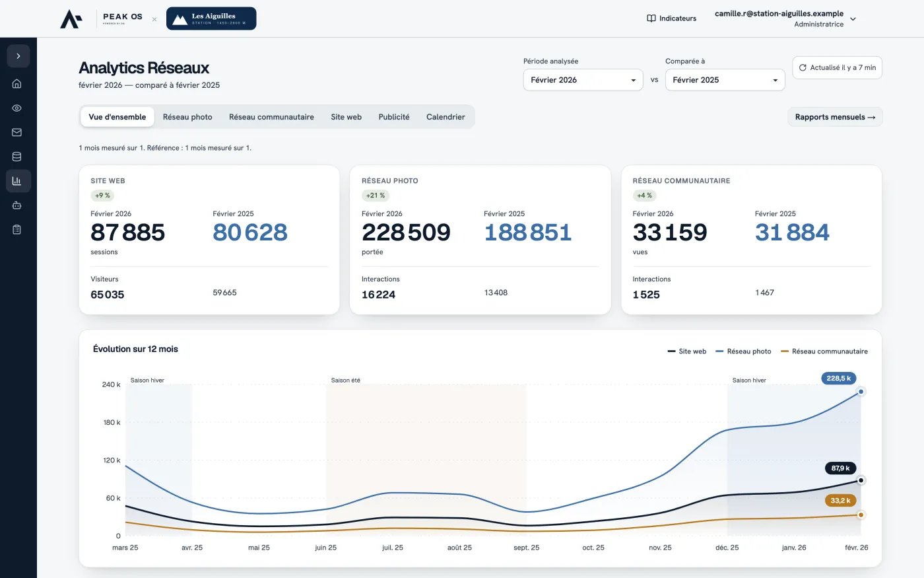
Task: Click the 33 159 vues value
Action: pyautogui.click(x=670, y=233)
